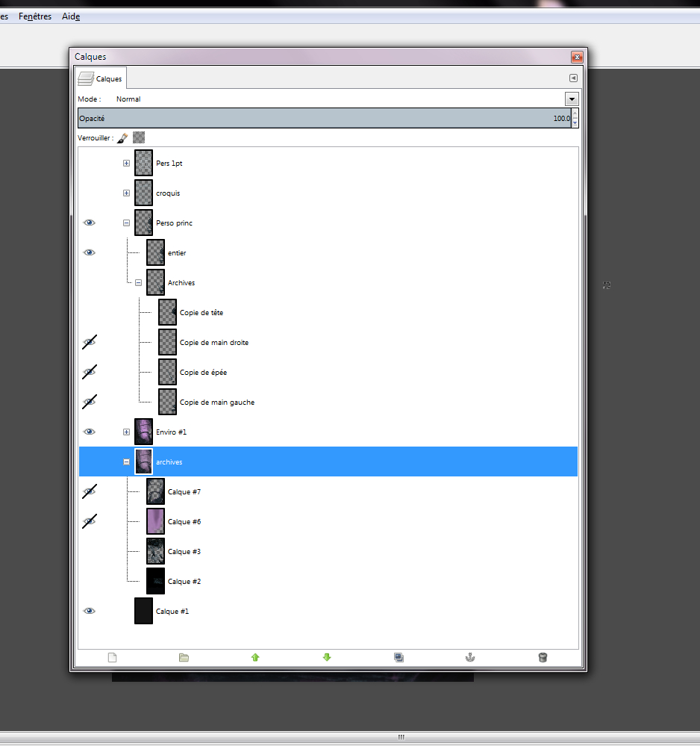Select the Calque #6 layer thumbnail
The height and width of the screenshot is (749, 700).
click(155, 521)
